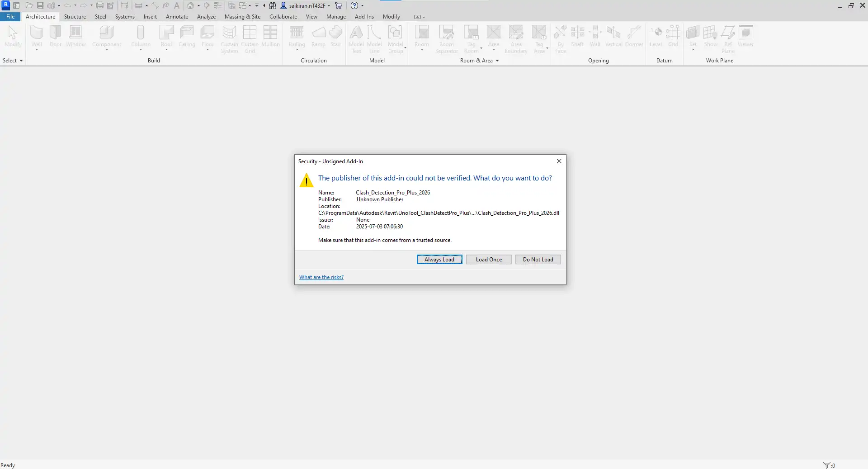Select the Ramp tool

tap(318, 36)
